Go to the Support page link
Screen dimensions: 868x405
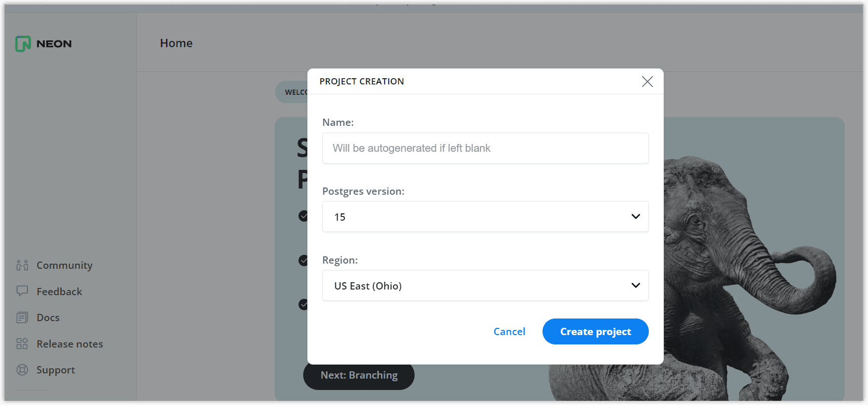pos(56,370)
